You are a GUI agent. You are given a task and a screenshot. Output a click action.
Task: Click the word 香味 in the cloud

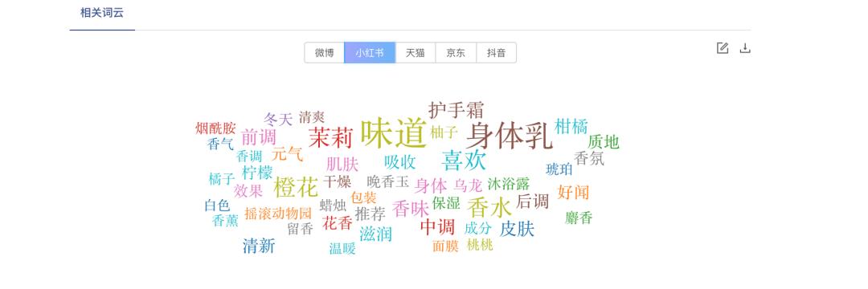point(410,209)
